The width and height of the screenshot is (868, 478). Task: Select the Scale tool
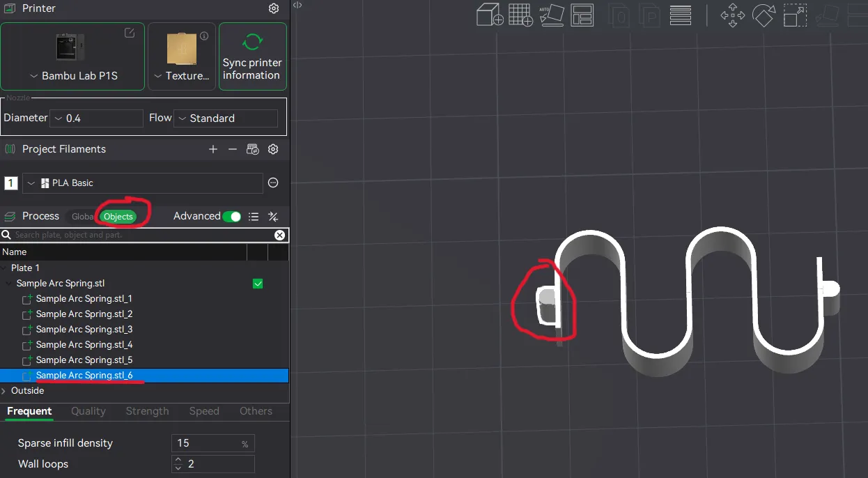click(x=795, y=15)
